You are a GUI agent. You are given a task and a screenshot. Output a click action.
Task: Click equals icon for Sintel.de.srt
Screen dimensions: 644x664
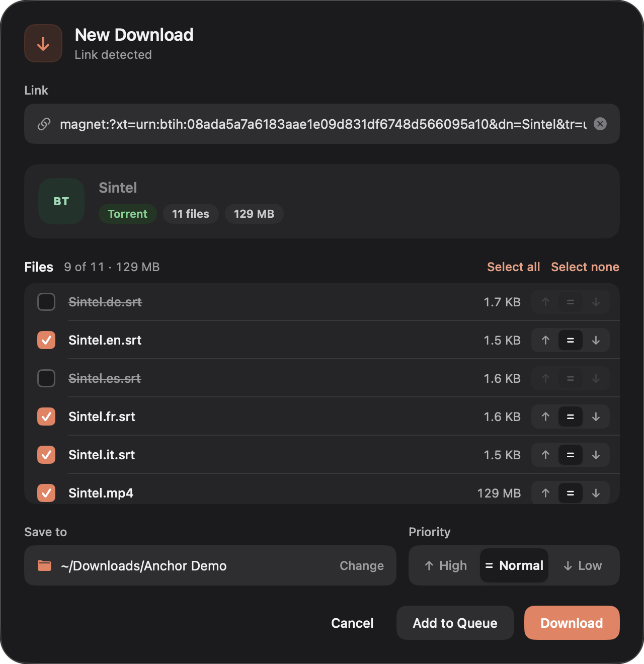pyautogui.click(x=571, y=302)
